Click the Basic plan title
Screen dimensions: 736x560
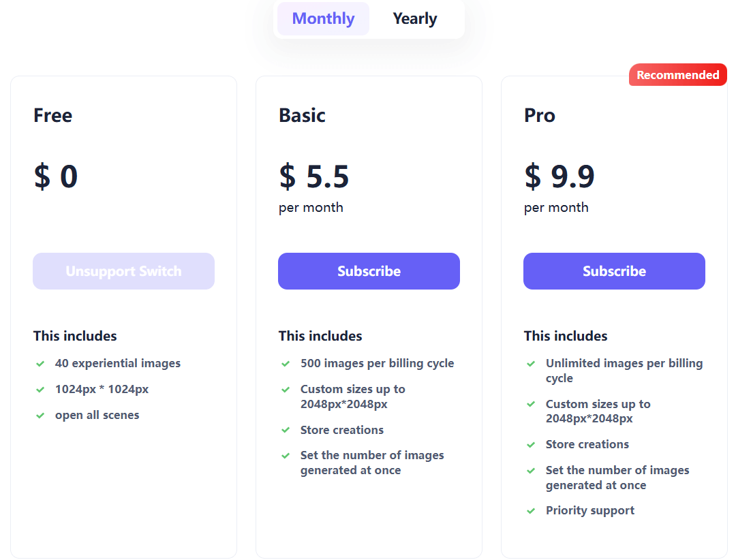coord(302,115)
